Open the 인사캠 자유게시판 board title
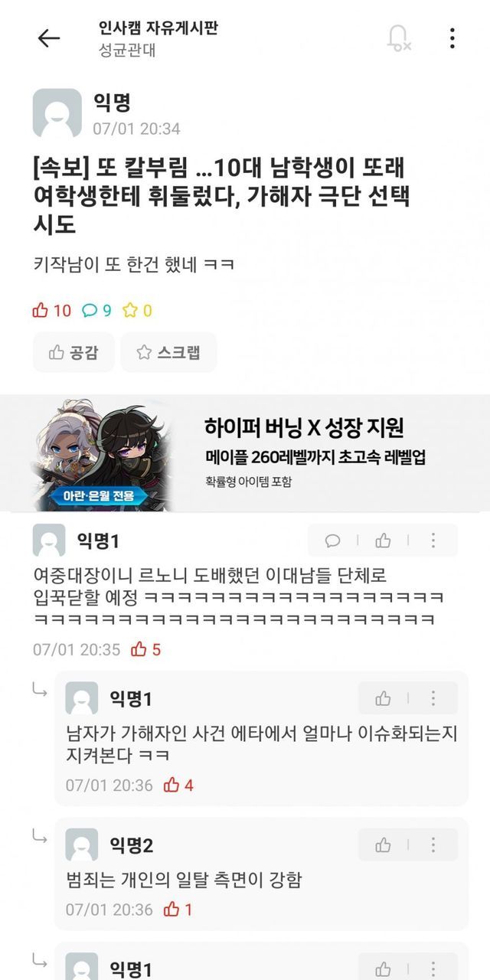The height and width of the screenshot is (980, 490). coord(158,28)
